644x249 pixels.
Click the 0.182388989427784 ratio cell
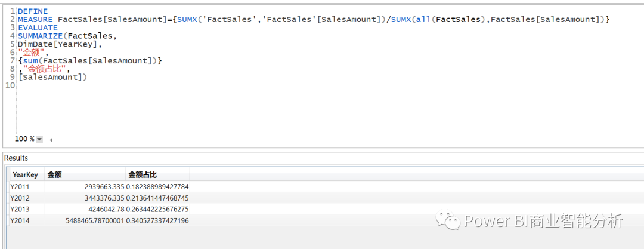[157, 187]
